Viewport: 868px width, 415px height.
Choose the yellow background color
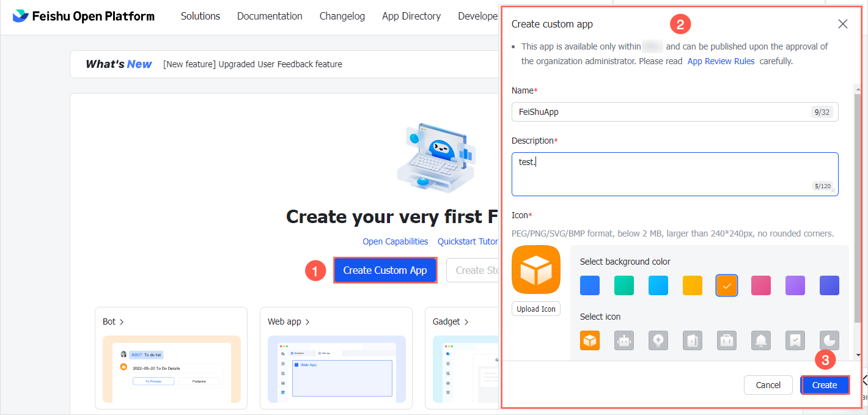(x=693, y=285)
